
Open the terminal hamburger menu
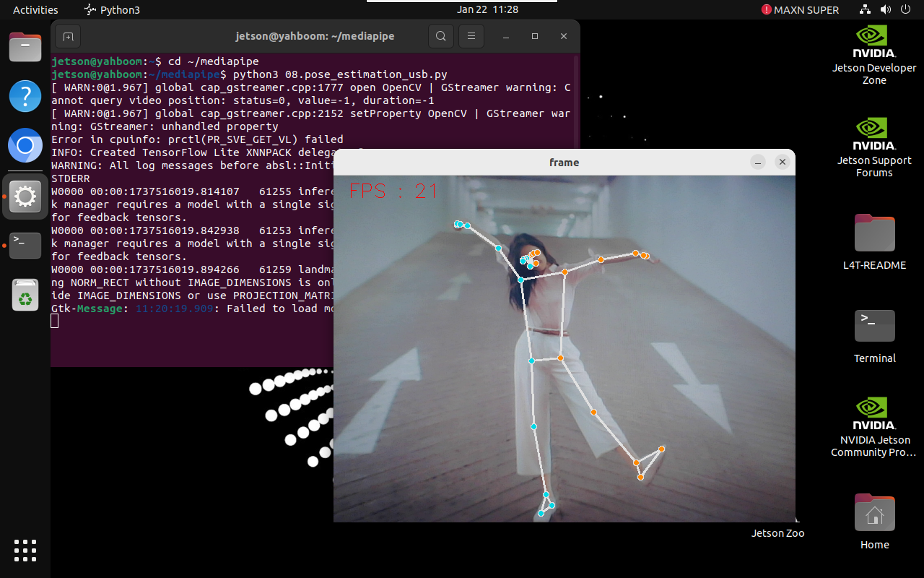[x=471, y=36]
